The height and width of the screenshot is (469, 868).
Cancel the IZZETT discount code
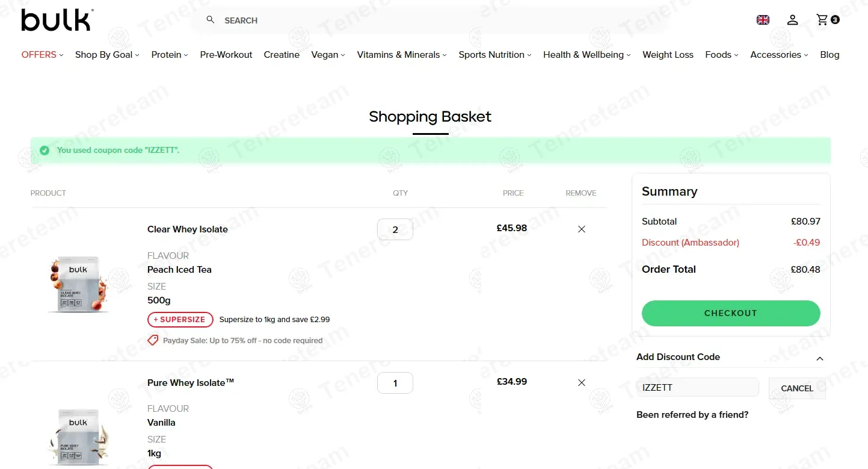pyautogui.click(x=796, y=388)
